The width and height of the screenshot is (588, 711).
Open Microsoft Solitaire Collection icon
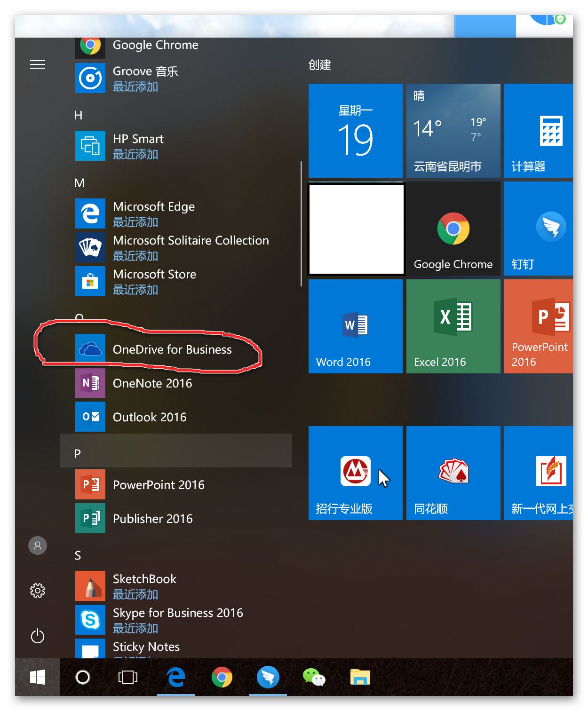(90, 247)
